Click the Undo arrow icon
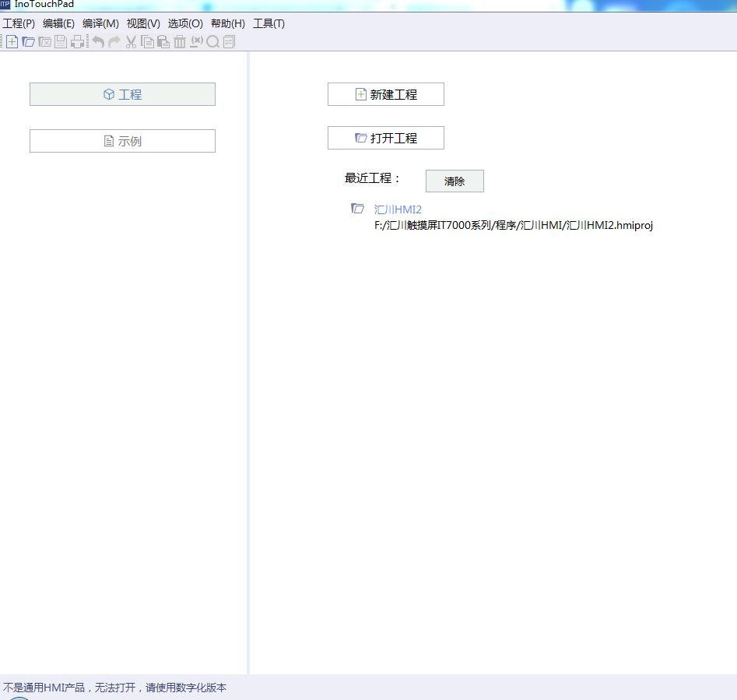The width and height of the screenshot is (737, 700). [98, 42]
